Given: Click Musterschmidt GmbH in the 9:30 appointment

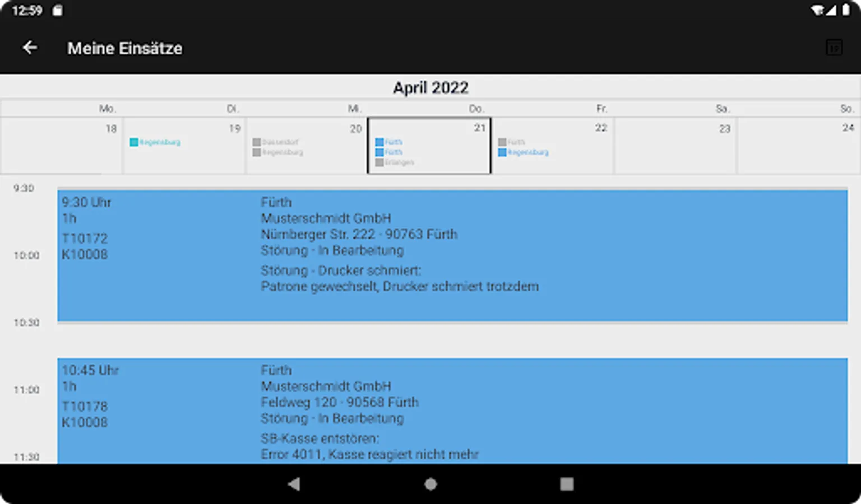Looking at the screenshot, I should click(x=326, y=218).
